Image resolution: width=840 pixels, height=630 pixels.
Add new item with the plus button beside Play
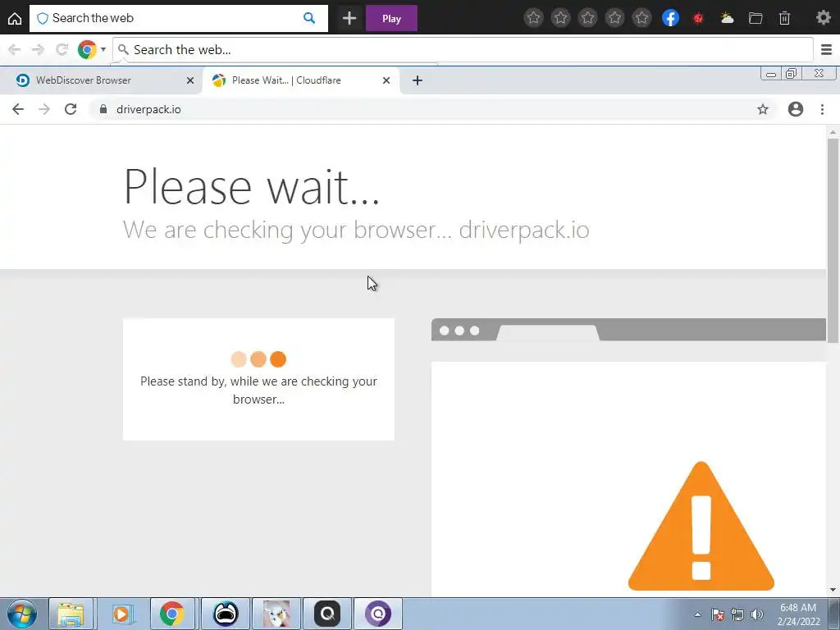click(x=349, y=18)
